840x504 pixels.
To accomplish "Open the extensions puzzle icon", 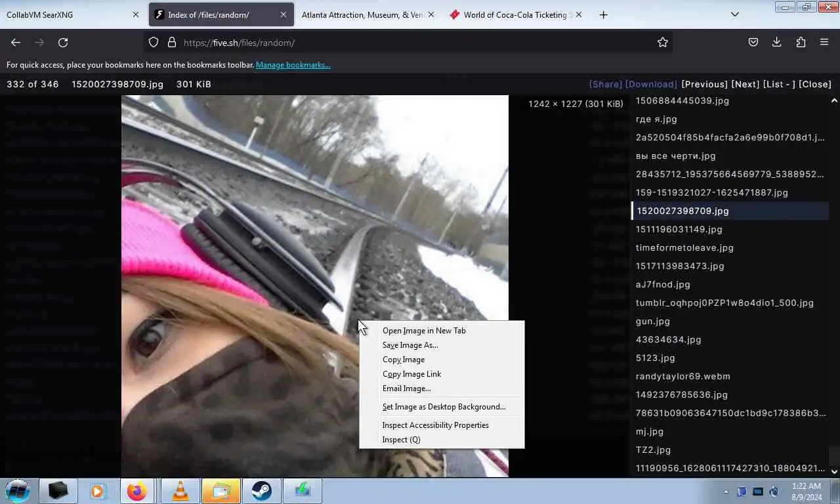I will pos(801,42).
